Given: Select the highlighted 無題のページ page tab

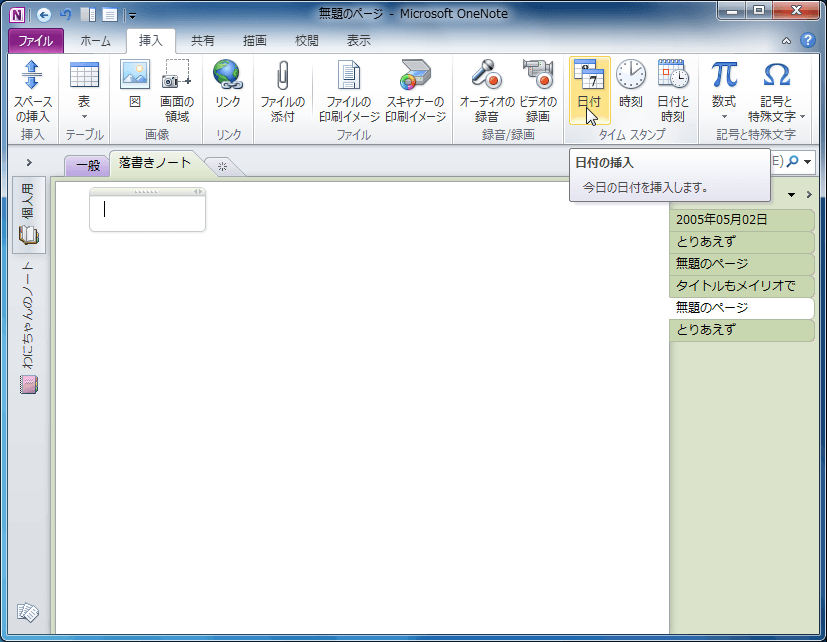Looking at the screenshot, I should pyautogui.click(x=742, y=308).
